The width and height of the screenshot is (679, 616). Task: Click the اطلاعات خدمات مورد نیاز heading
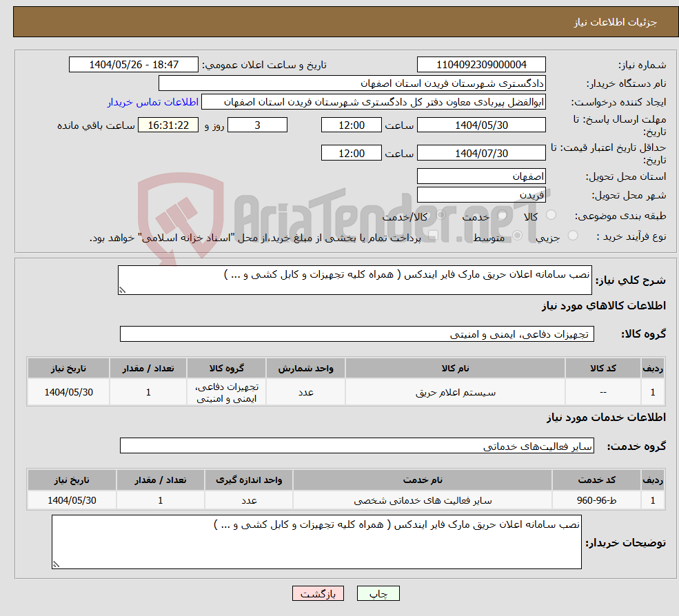click(x=606, y=418)
